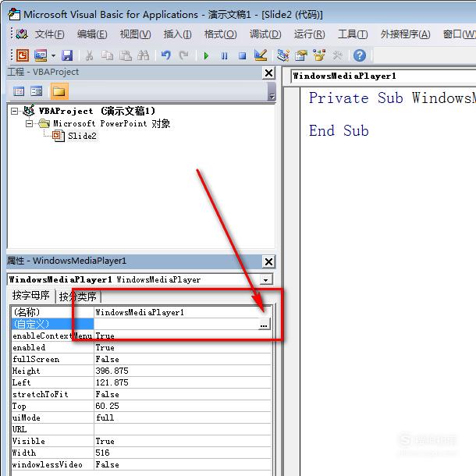The image size is (476, 476).
Task: Click the empty URL property value field
Action: coord(182,429)
